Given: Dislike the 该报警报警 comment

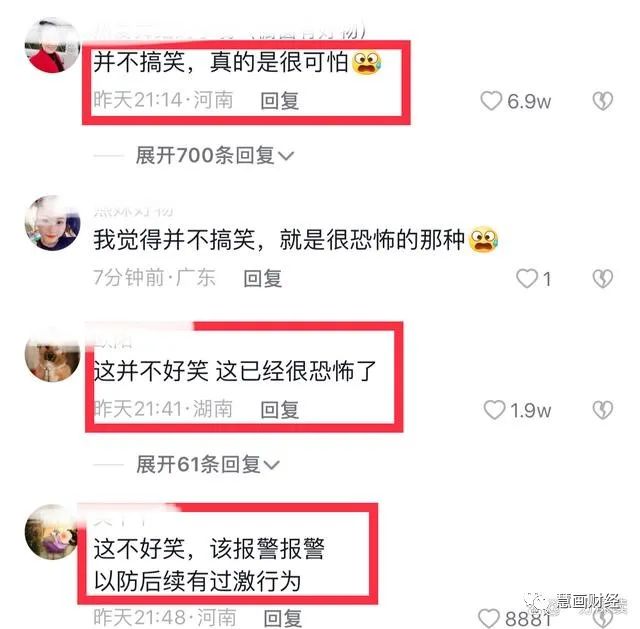Looking at the screenshot, I should pyautogui.click(x=602, y=619).
